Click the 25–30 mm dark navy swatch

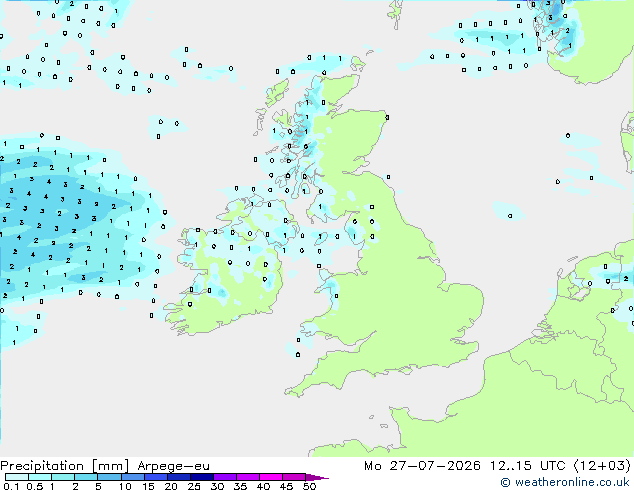(201, 477)
